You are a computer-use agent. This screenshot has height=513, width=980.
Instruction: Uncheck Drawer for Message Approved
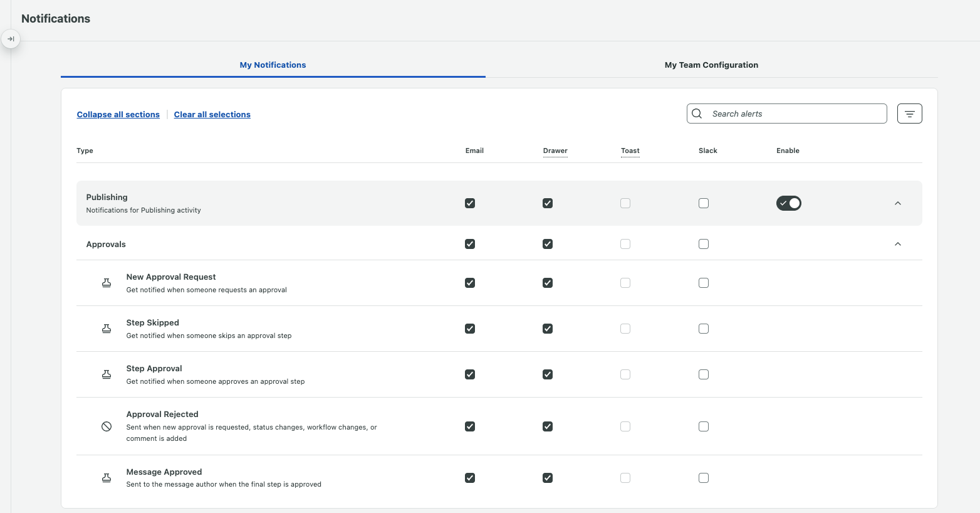[548, 478]
